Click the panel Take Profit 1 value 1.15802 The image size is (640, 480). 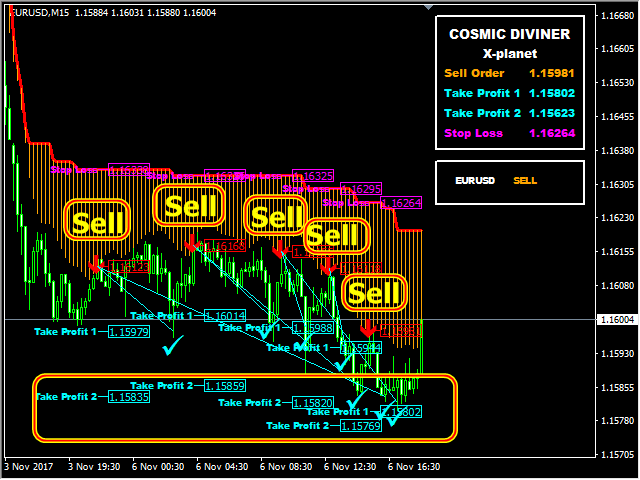pos(552,93)
